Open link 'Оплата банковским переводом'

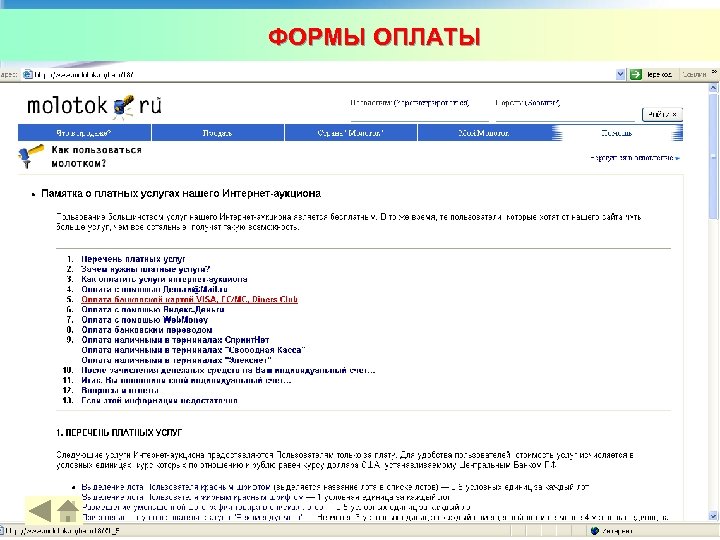tap(146, 330)
